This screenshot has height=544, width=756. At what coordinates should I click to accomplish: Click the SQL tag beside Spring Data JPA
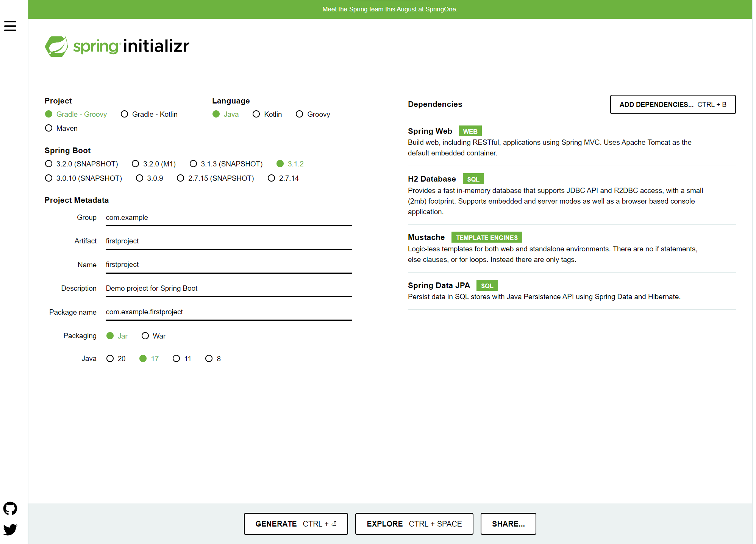487,285
